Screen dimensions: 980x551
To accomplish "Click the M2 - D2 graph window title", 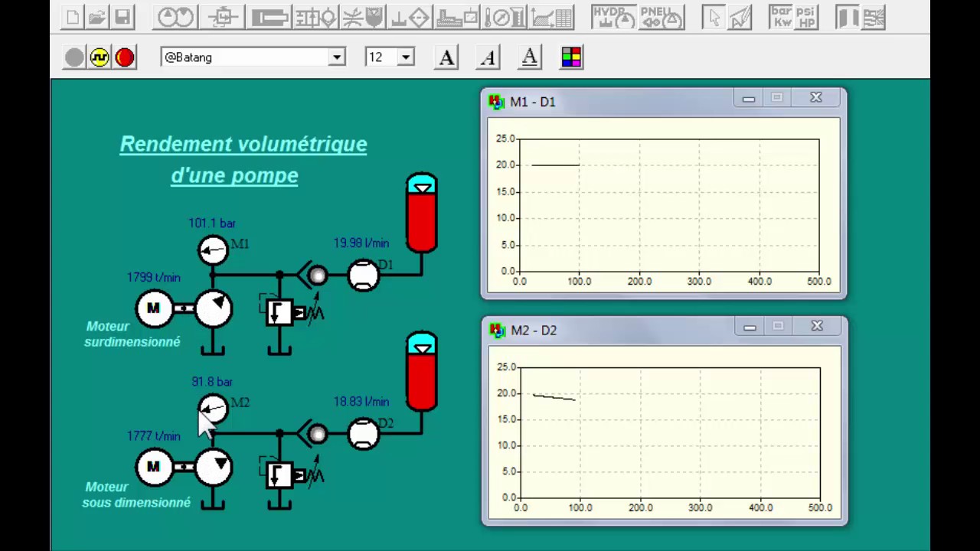I will pos(534,331).
